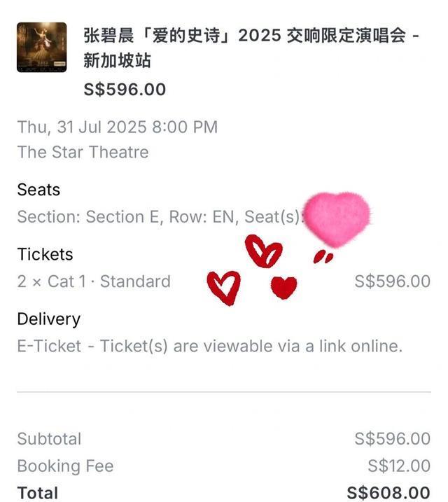Click the outlined red heart near Standard
Viewport: 448px width, 502px height.
[224, 288]
